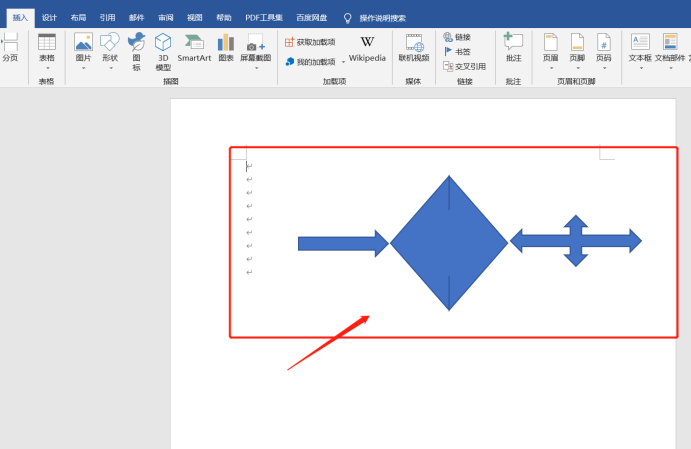Add a 批注 (Comment)
Image resolution: width=691 pixels, height=449 pixels.
point(513,46)
